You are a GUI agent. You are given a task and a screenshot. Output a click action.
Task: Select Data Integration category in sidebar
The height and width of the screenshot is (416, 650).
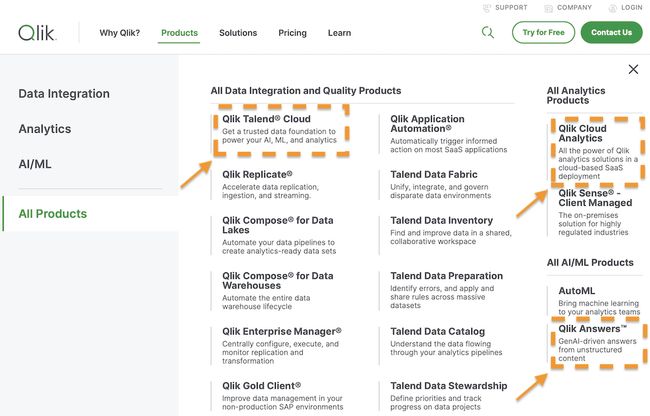64,94
